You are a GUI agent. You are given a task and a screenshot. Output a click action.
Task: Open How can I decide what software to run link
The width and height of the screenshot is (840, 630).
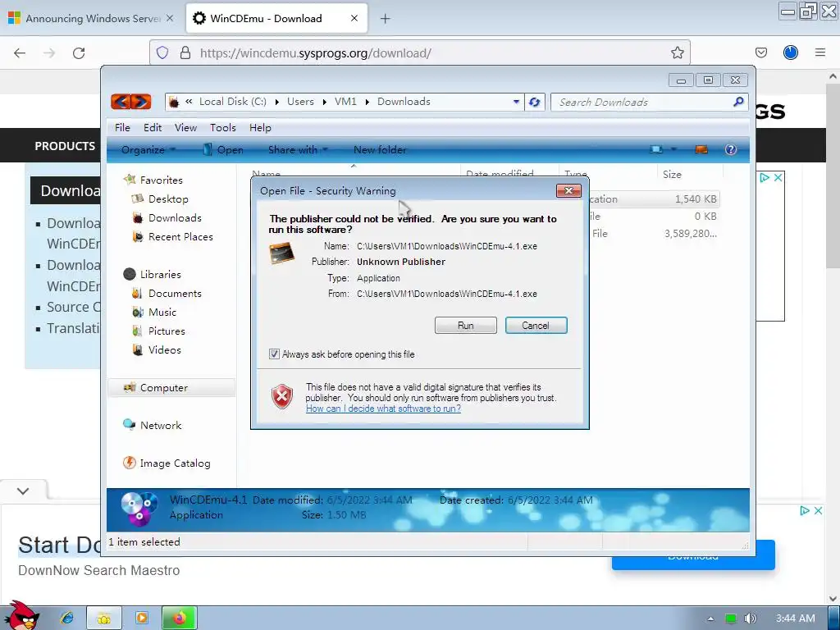click(x=383, y=409)
